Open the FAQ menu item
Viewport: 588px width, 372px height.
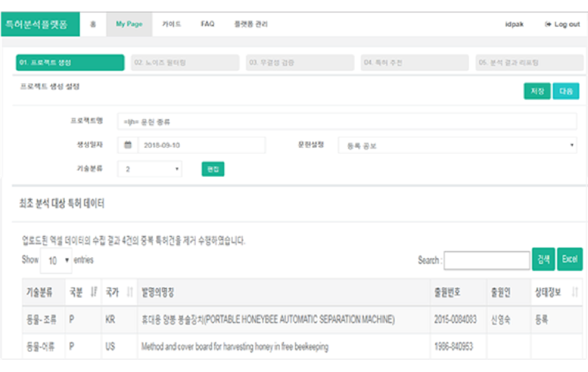[207, 24]
